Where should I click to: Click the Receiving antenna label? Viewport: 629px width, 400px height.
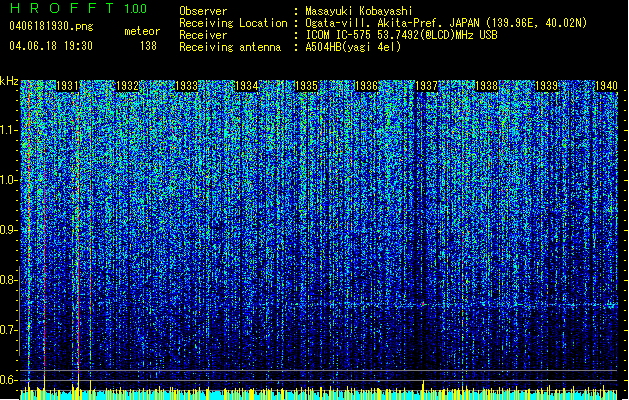230,47
